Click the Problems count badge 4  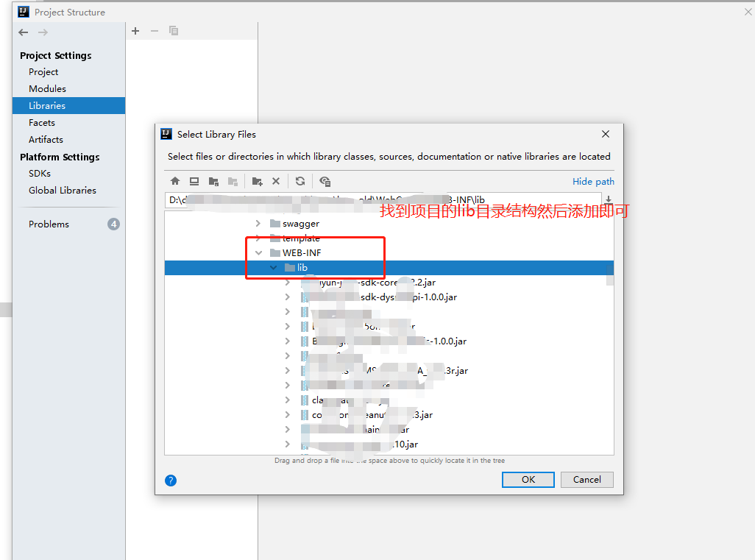[113, 224]
